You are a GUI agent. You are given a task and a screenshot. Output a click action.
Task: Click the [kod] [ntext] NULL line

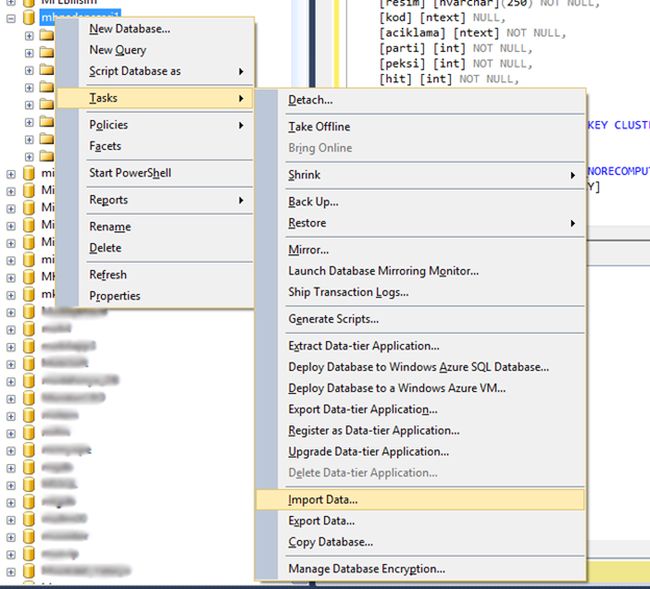click(x=442, y=18)
